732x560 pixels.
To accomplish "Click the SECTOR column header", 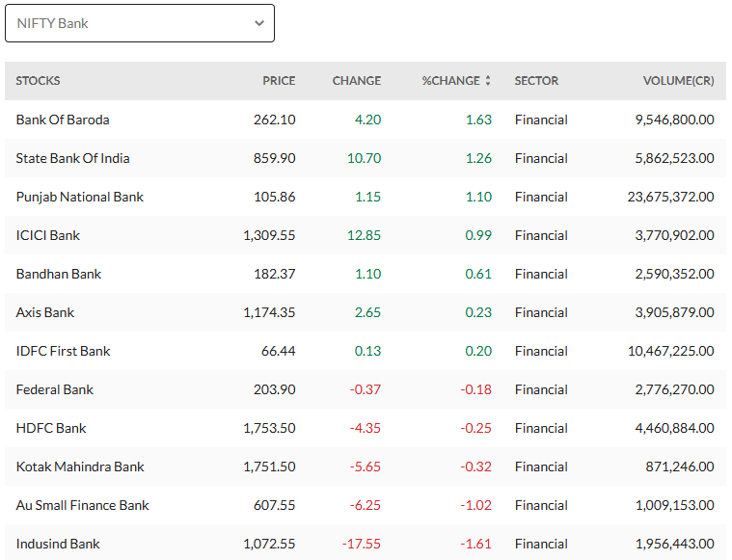I will 536,81.
